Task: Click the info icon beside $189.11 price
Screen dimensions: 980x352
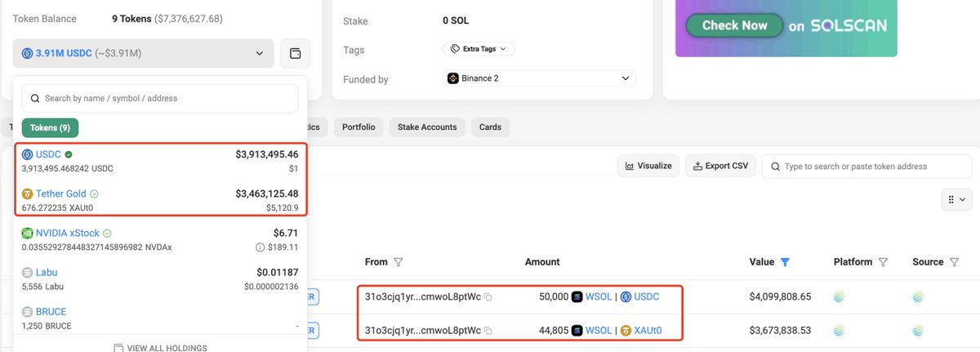Action: 260,247
